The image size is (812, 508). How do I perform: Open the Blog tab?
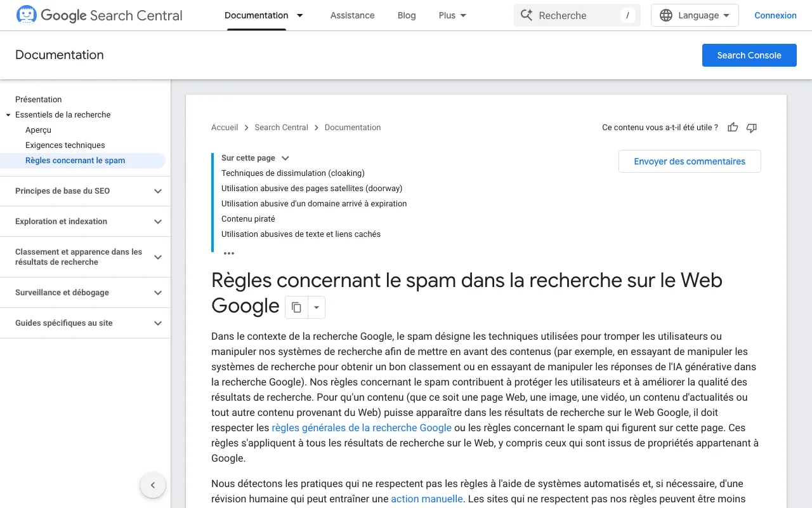[x=407, y=15]
